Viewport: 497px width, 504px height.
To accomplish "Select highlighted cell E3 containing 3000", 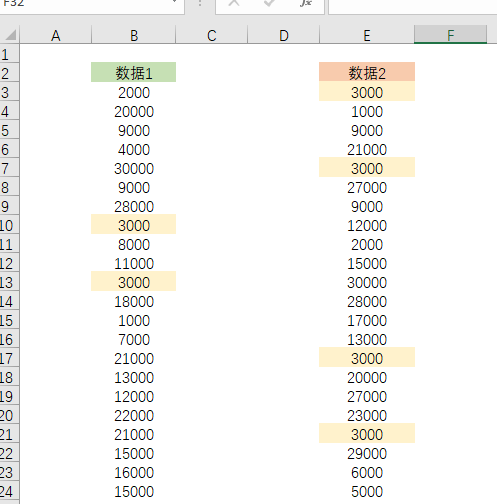I will click(x=367, y=92).
